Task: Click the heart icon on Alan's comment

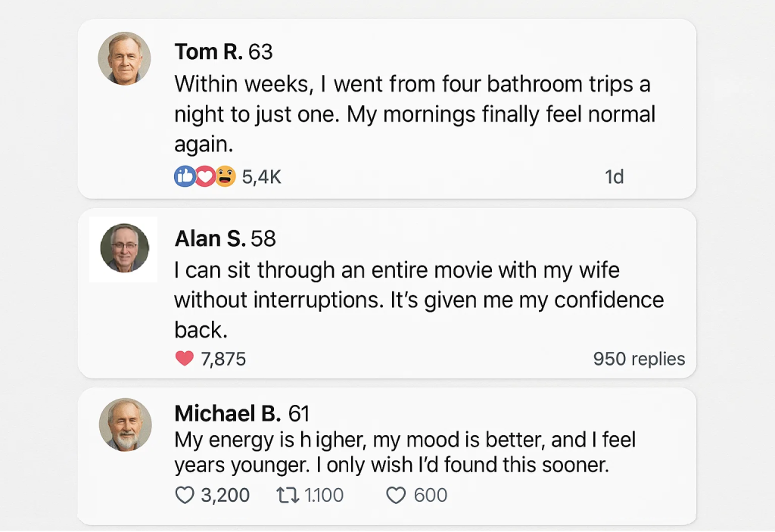Action: click(x=185, y=359)
